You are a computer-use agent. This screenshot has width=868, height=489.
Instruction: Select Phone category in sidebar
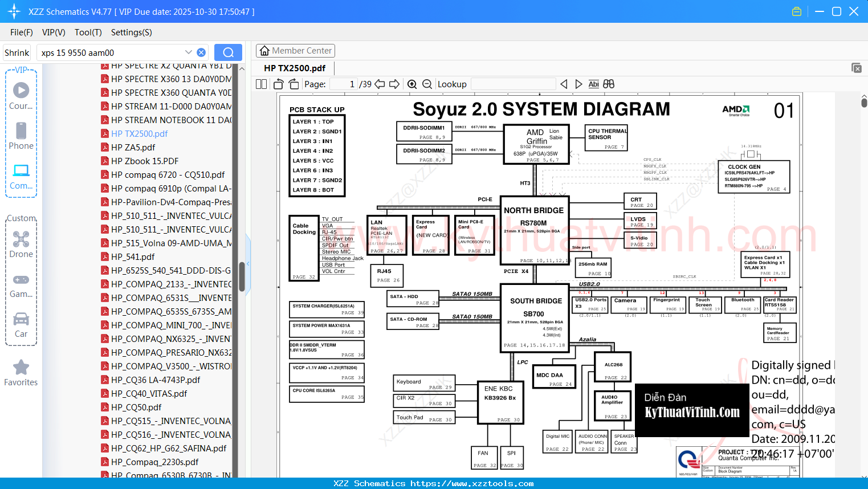point(21,136)
